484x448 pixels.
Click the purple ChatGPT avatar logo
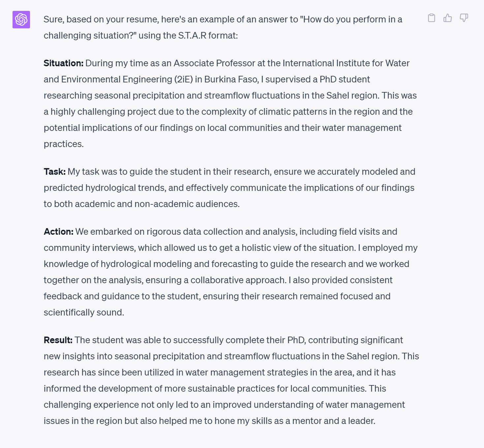(21, 20)
